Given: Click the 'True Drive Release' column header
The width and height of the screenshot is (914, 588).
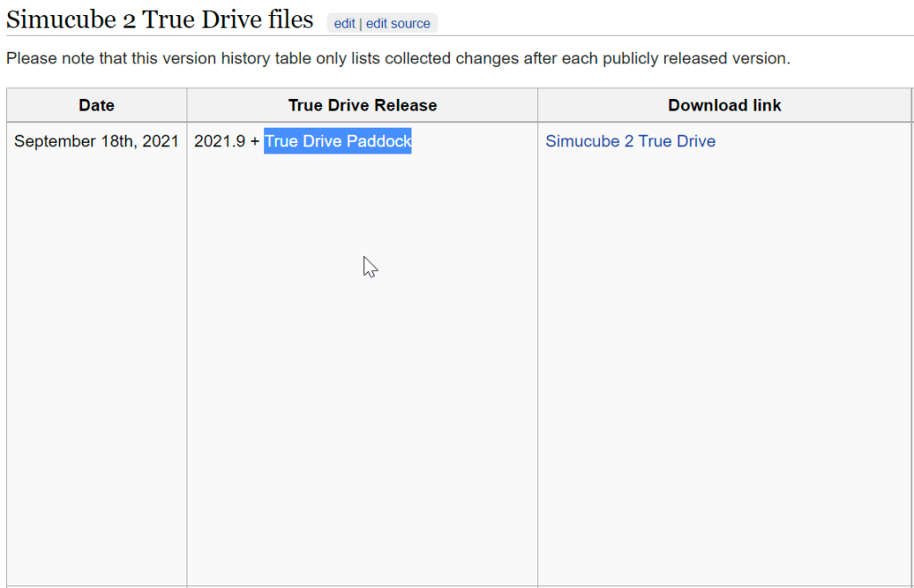Looking at the screenshot, I should pyautogui.click(x=362, y=105).
